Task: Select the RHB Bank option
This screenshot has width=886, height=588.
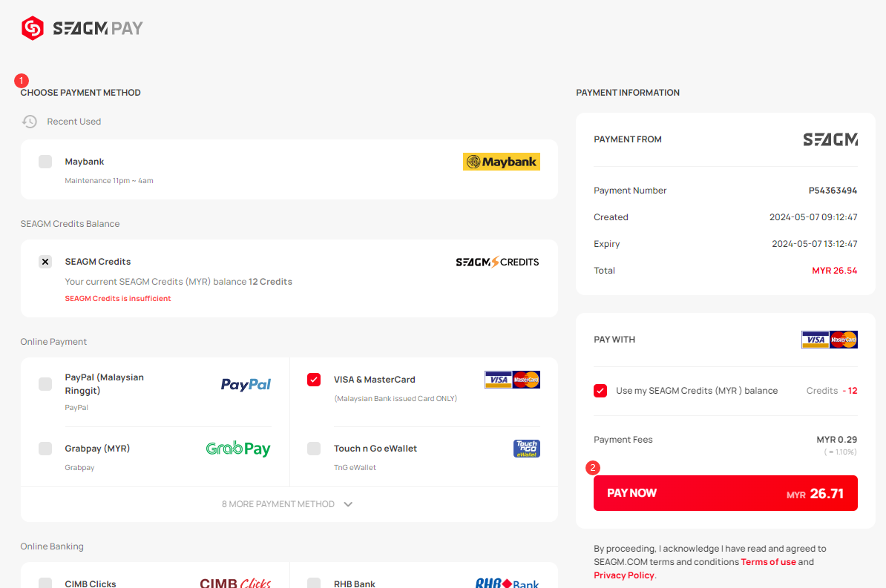Action: (x=314, y=583)
